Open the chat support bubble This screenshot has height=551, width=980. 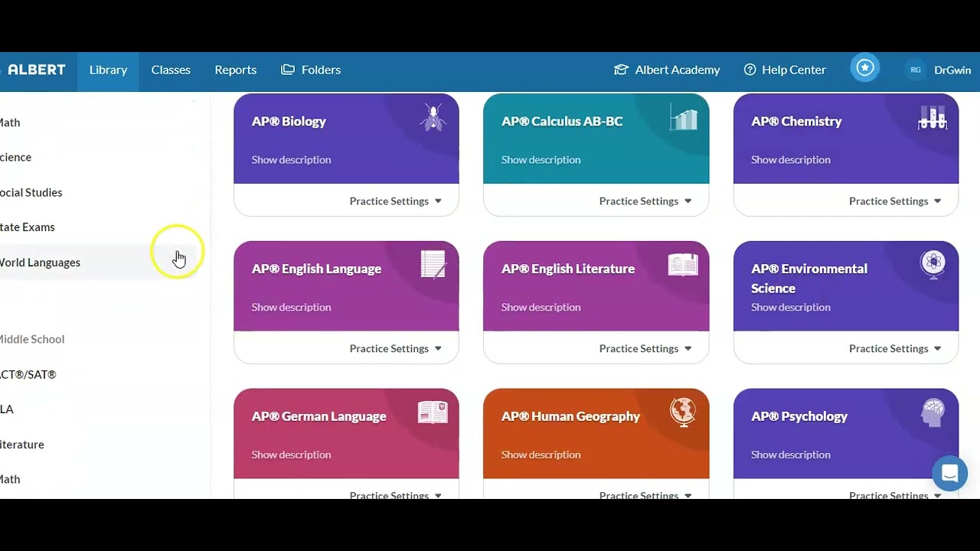click(x=949, y=474)
